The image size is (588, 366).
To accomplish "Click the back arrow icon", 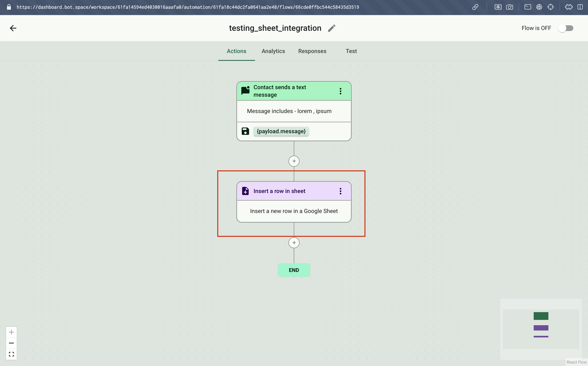I will [13, 28].
